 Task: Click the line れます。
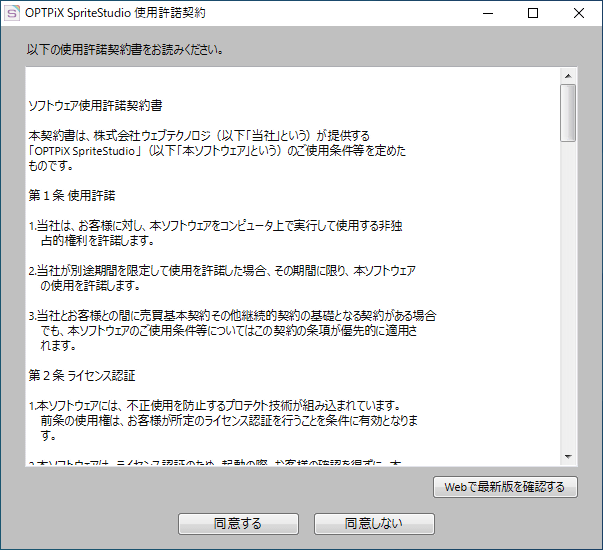point(58,346)
